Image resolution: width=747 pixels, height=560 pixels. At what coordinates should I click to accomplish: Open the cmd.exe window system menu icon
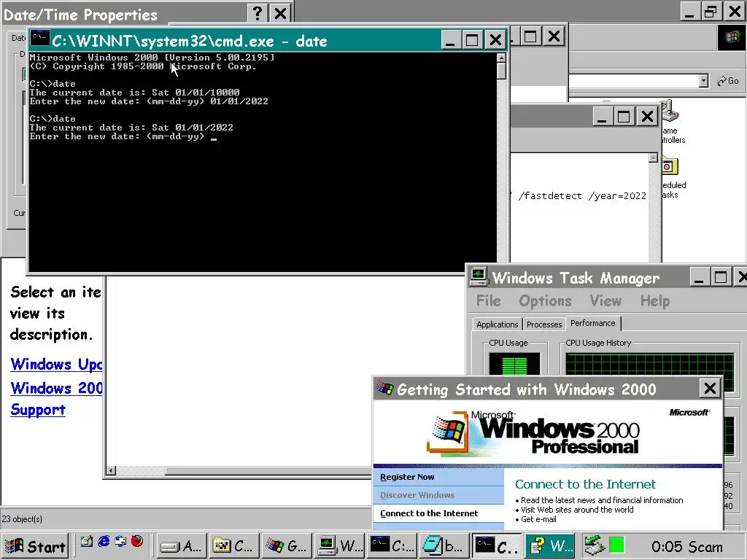tap(40, 39)
